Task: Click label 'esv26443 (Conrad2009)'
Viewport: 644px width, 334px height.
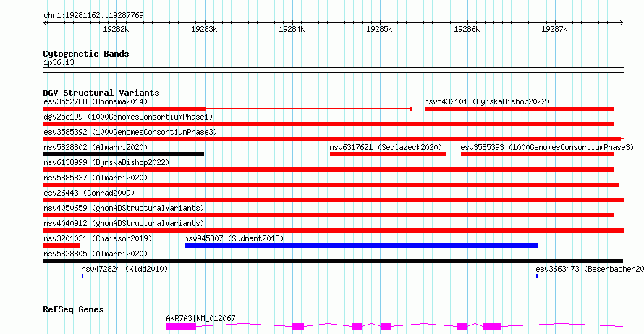Action: pyautogui.click(x=89, y=193)
